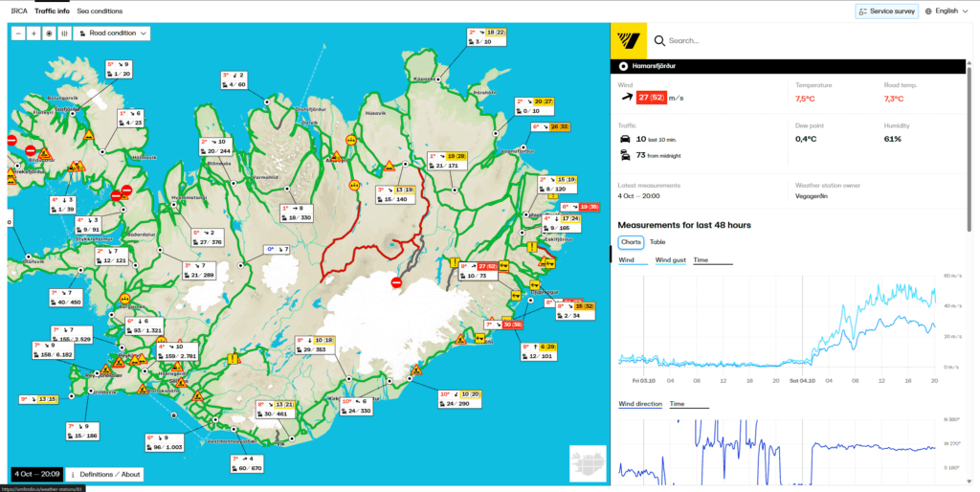Screen dimensions: 980x492
Task: Expand the Road condition dropdown
Action: click(x=112, y=33)
